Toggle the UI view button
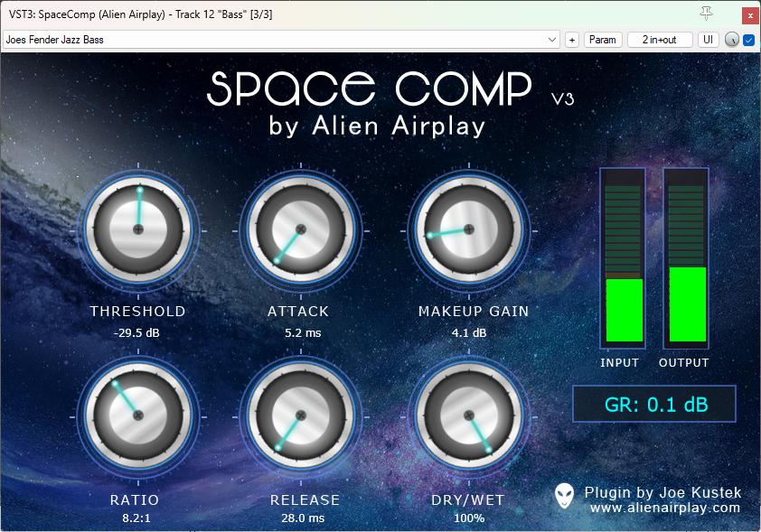This screenshot has width=761, height=532. pyautogui.click(x=709, y=40)
